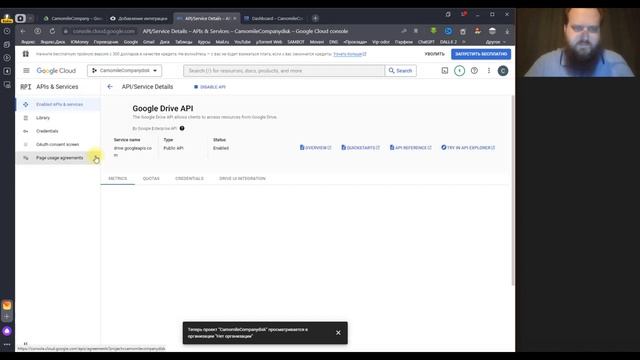Dismiss the free trial banner button
This screenshot has width=640, height=360.
tap(434, 54)
